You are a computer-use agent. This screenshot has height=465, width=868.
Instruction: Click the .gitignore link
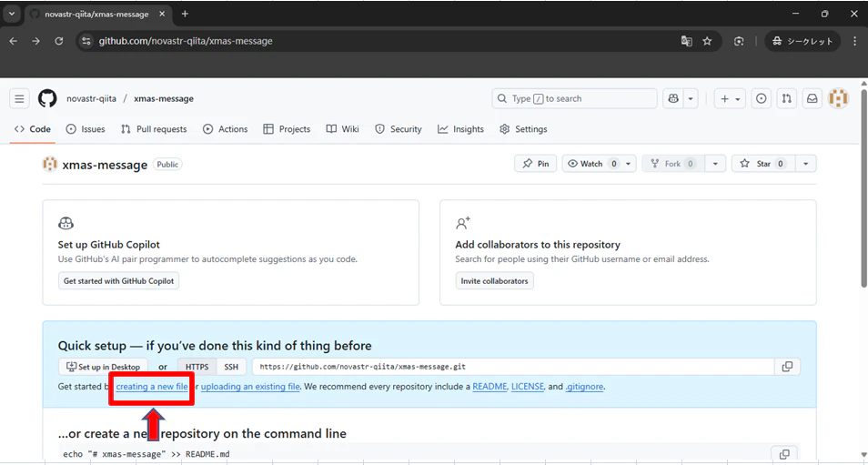[x=584, y=387]
